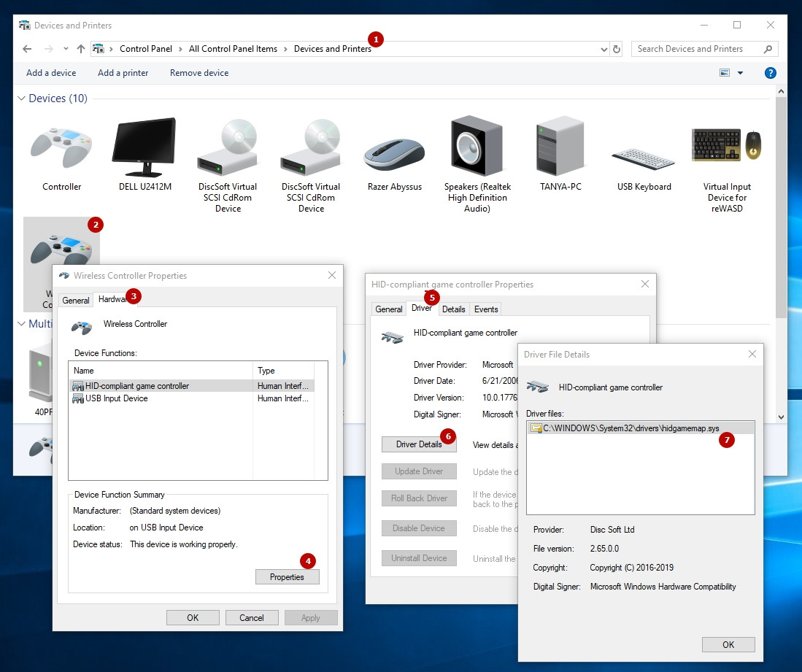Switch to the Details tab
802x672 pixels.
coord(453,309)
